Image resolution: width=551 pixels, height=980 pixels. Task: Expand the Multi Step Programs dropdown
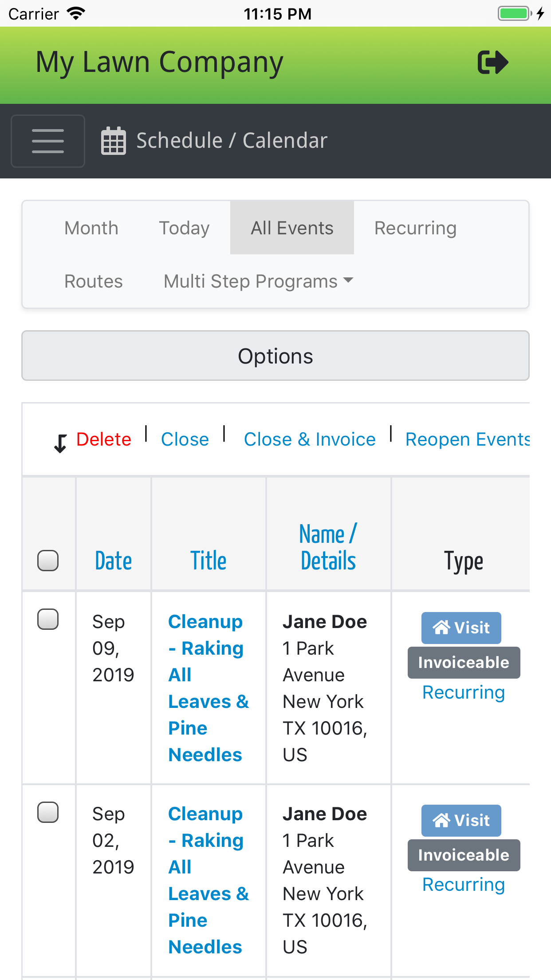coord(258,281)
